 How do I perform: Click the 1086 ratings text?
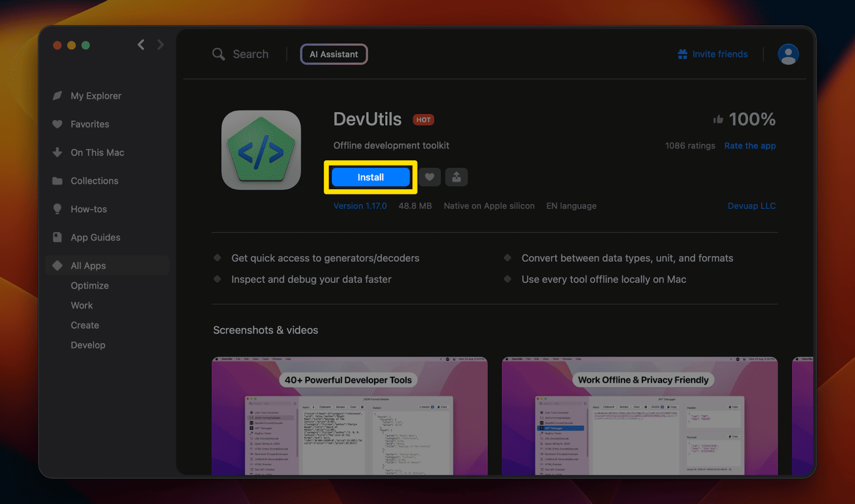coord(690,146)
